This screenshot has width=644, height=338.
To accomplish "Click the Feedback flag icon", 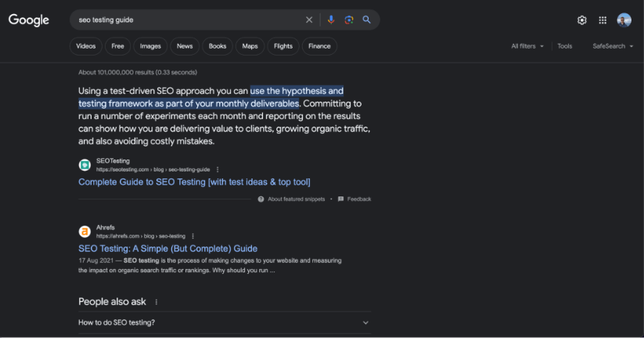I will [x=340, y=200].
